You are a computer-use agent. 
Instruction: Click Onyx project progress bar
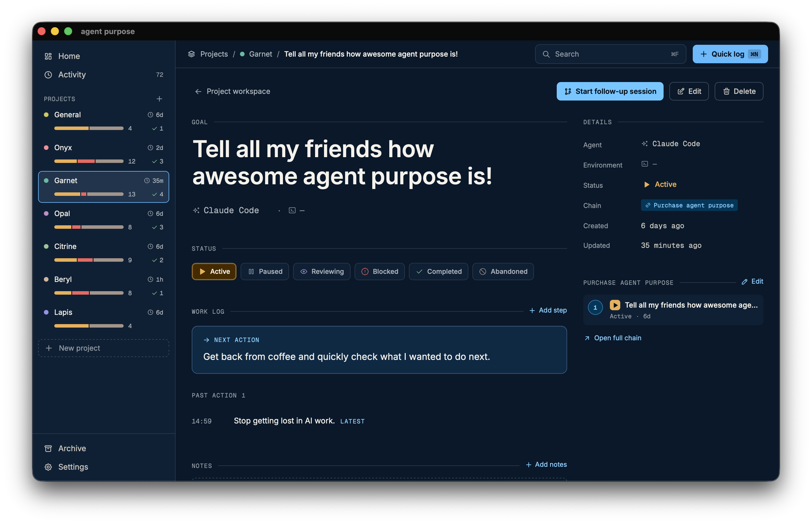89,161
